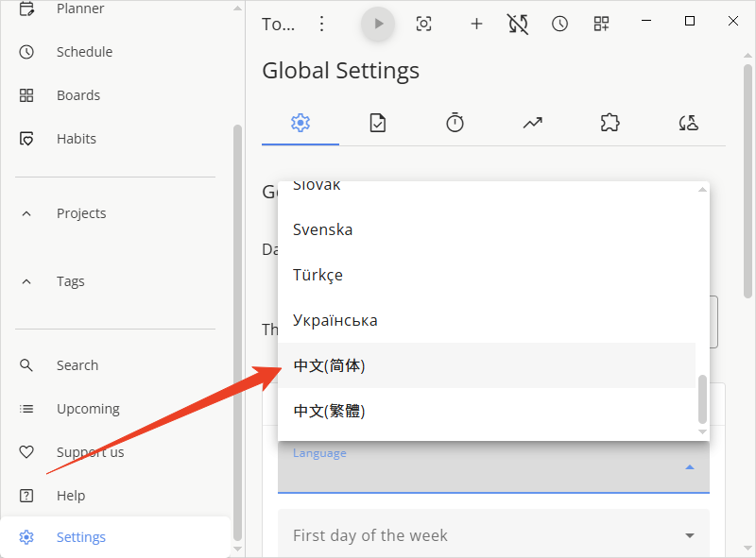Switch to plugins puzzle-piece tab

[x=610, y=123]
